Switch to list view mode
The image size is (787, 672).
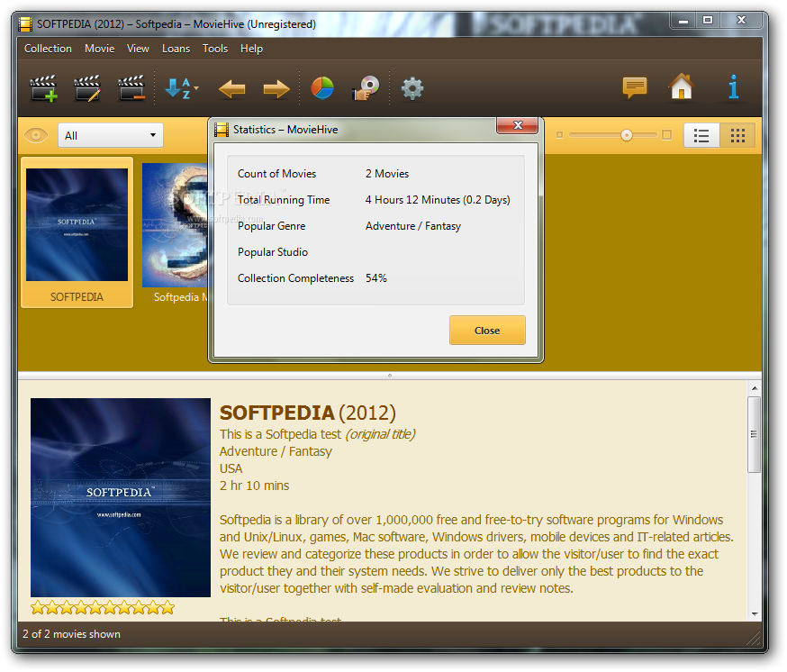[701, 136]
